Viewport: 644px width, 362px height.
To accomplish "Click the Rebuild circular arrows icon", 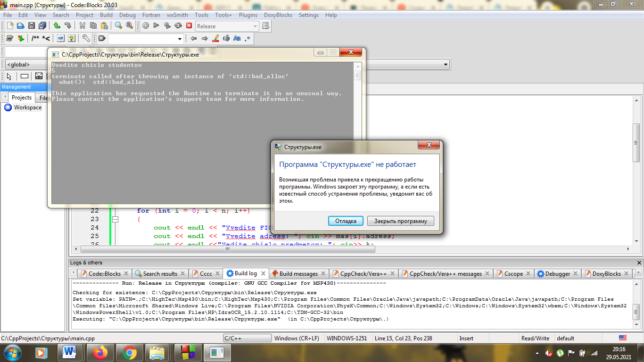I will [178, 26].
